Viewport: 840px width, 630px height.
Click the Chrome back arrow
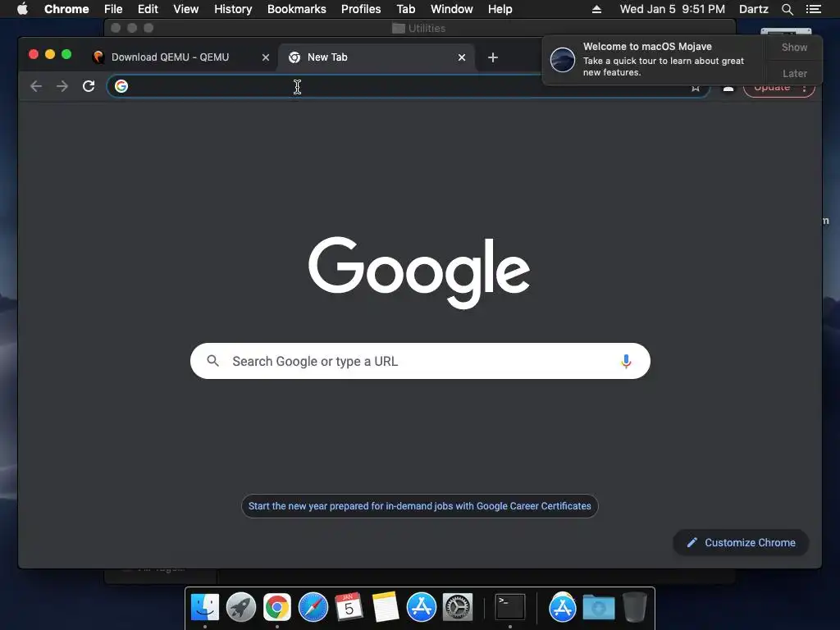36,86
